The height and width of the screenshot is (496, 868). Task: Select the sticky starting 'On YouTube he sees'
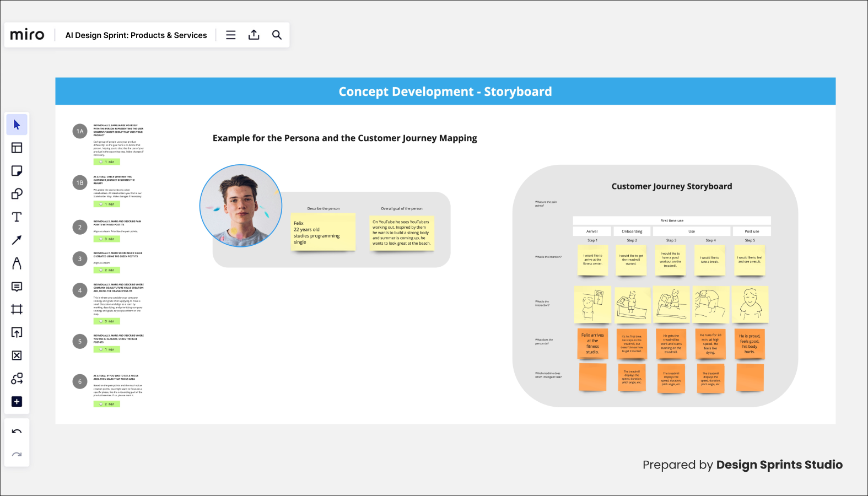pyautogui.click(x=402, y=233)
